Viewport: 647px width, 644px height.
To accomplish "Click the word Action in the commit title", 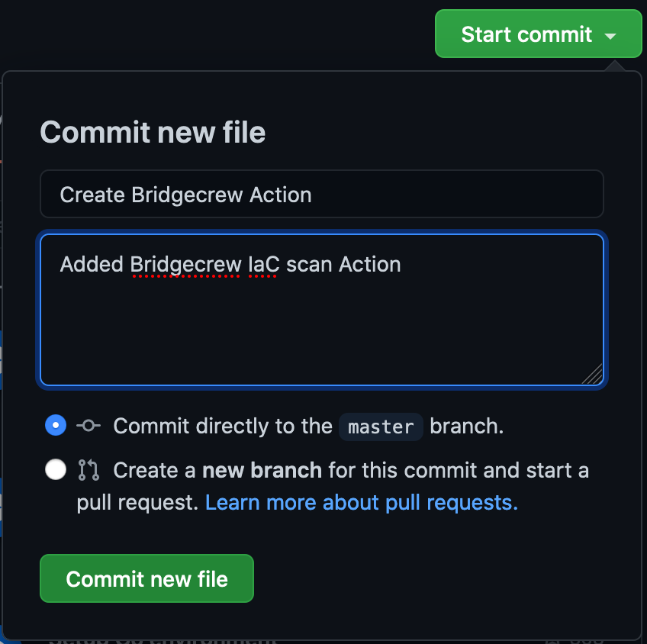I will coord(281,195).
